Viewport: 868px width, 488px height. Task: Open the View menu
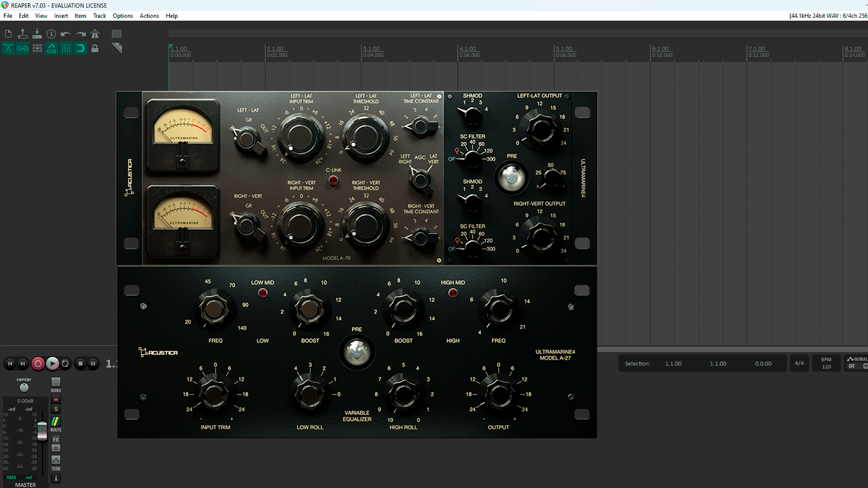(x=41, y=16)
